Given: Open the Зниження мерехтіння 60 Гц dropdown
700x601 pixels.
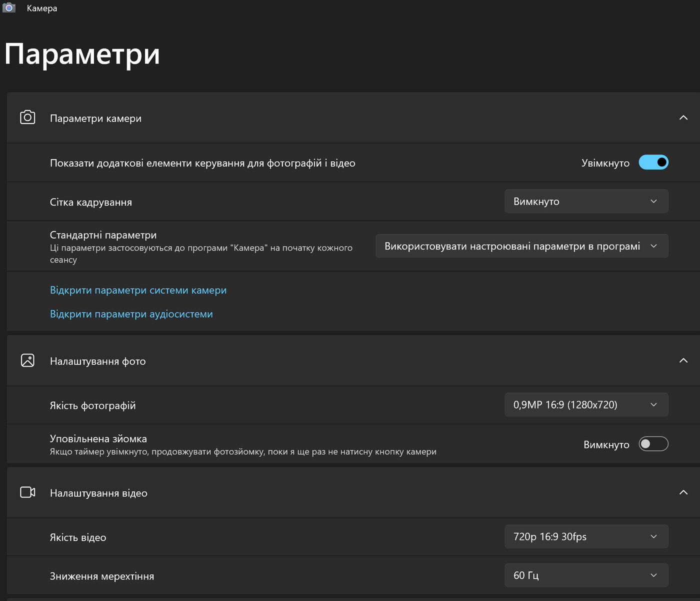Looking at the screenshot, I should pos(586,575).
